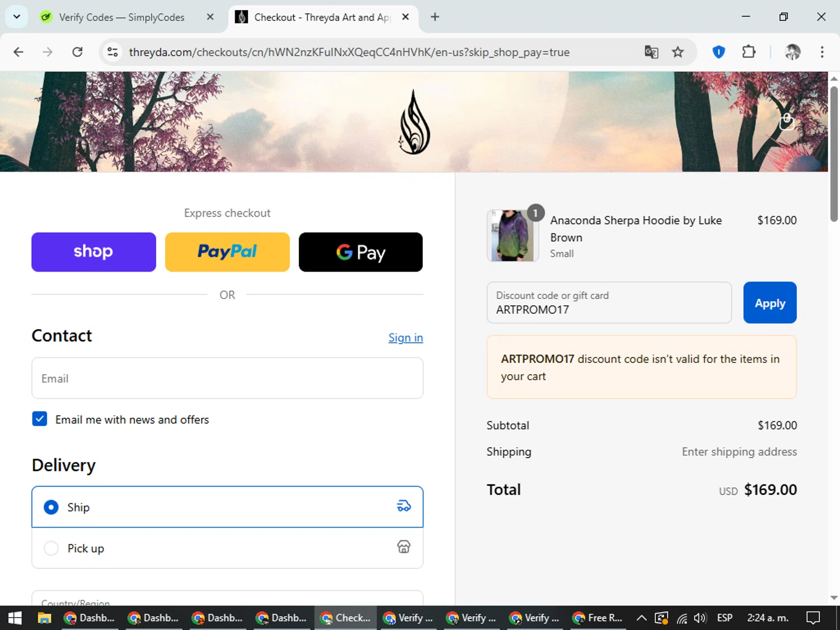The width and height of the screenshot is (840, 630).
Task: Click the shipping truck icon
Action: tap(404, 506)
